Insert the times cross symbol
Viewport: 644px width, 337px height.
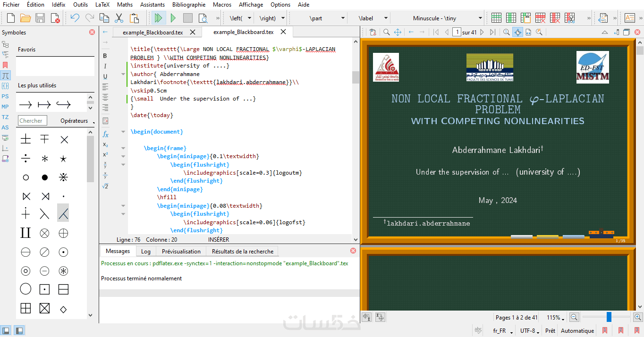64,139
